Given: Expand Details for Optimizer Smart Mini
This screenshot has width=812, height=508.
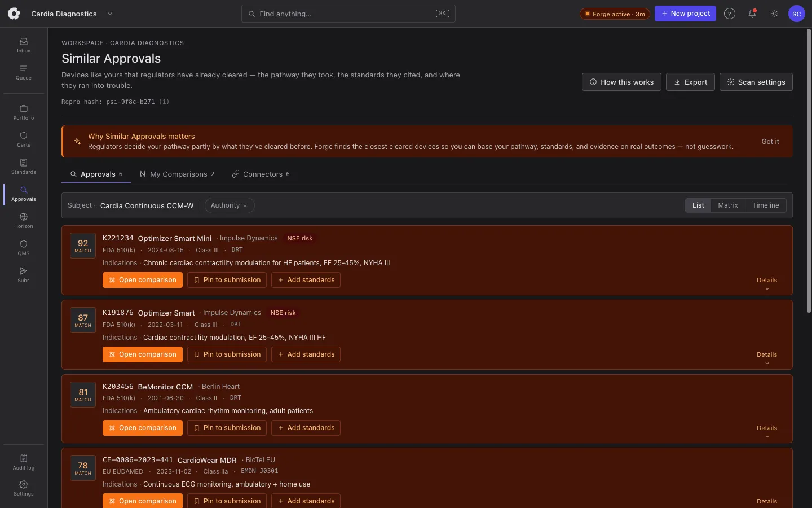Looking at the screenshot, I should point(767,283).
